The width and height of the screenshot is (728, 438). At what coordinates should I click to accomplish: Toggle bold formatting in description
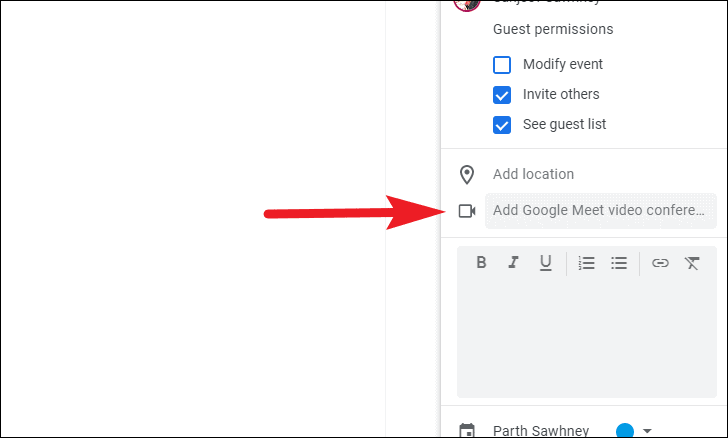pos(481,262)
